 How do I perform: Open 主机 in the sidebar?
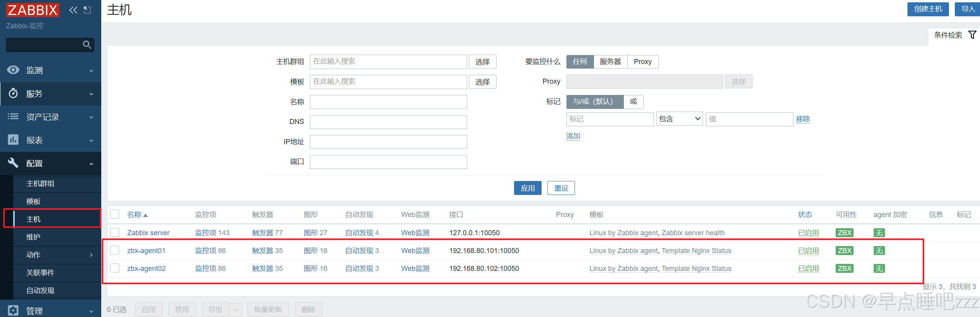(x=33, y=219)
